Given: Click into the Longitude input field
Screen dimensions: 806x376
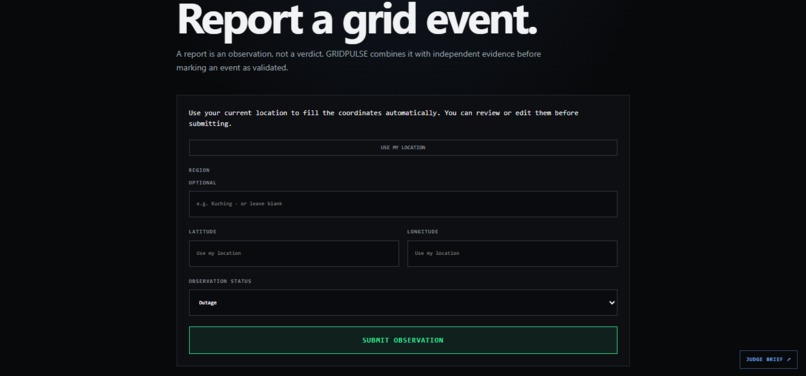Looking at the screenshot, I should click(x=512, y=254).
